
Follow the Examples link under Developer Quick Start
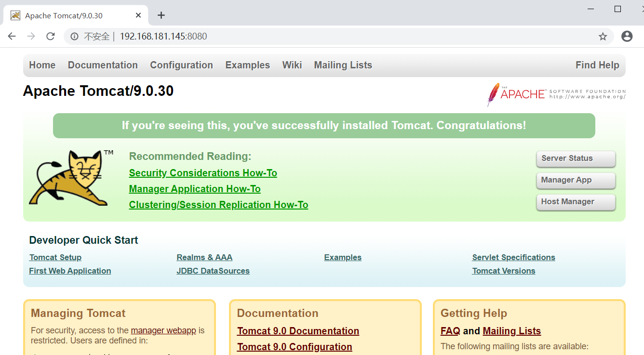(343, 257)
